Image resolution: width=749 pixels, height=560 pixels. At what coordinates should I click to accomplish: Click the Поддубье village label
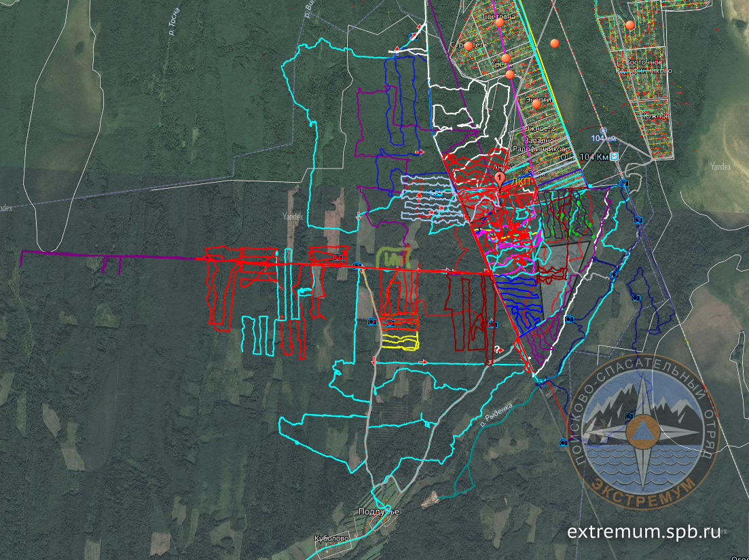click(x=378, y=511)
